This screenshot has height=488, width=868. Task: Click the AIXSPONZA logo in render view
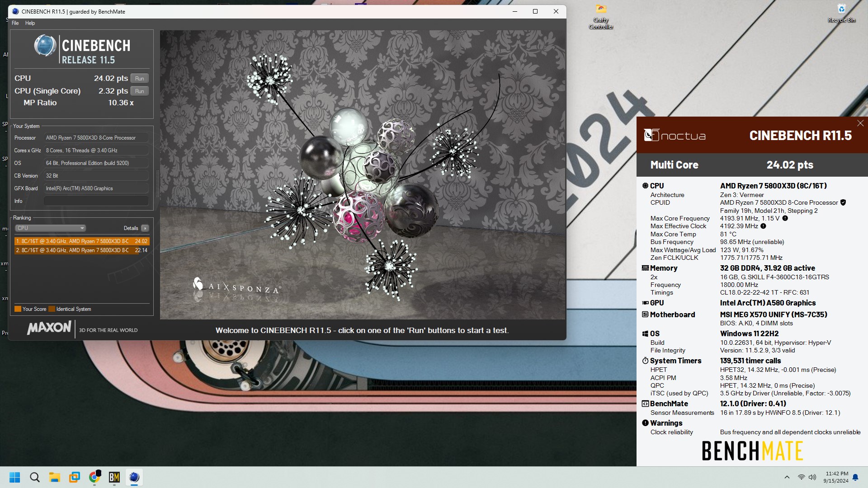[236, 286]
